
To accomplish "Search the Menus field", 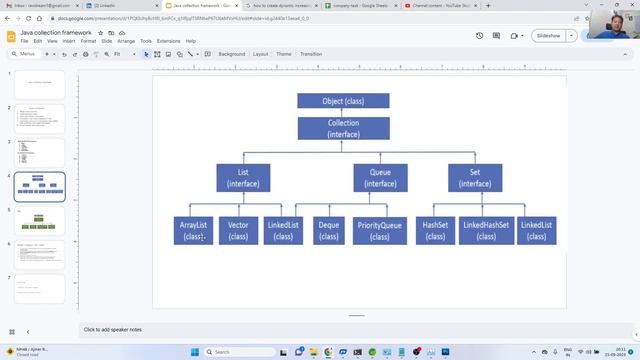I will point(24,54).
